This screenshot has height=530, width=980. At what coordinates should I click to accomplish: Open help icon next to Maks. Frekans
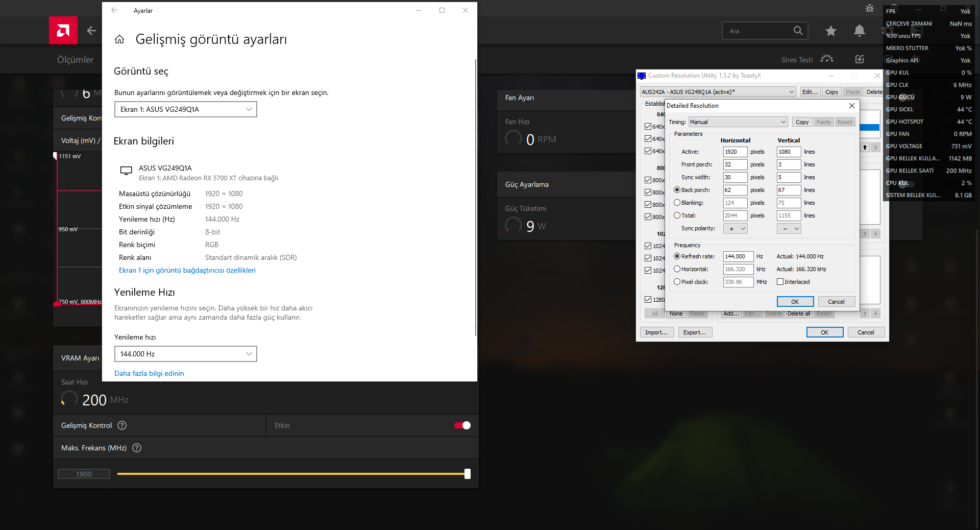pyautogui.click(x=137, y=448)
